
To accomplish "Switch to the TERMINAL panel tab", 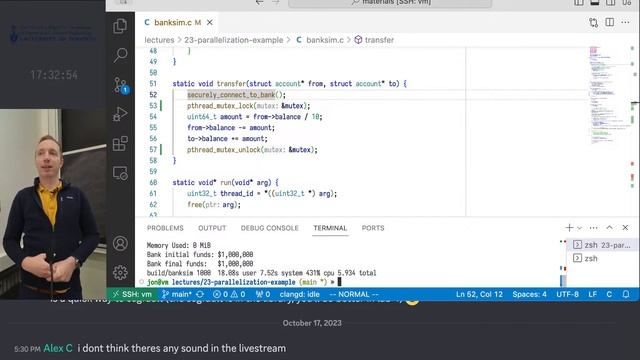I will (330, 228).
